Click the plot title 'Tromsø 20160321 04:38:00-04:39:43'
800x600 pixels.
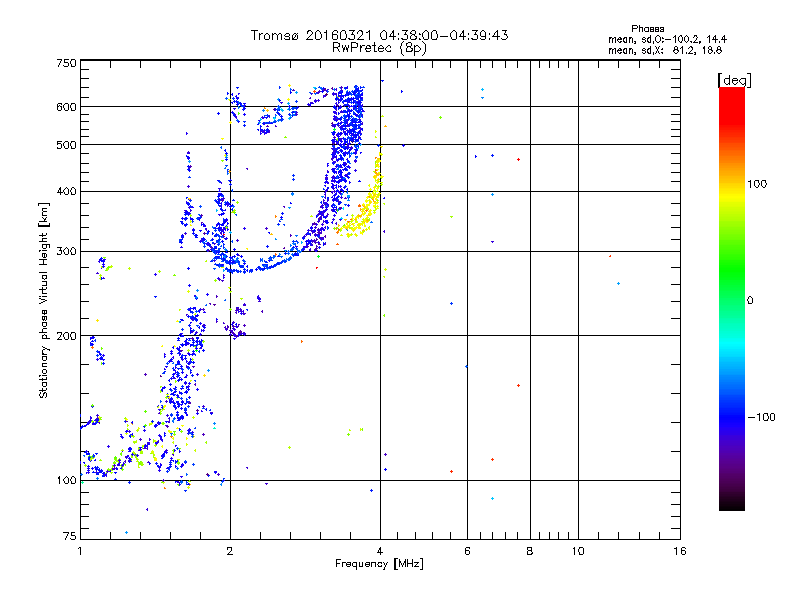pyautogui.click(x=379, y=35)
